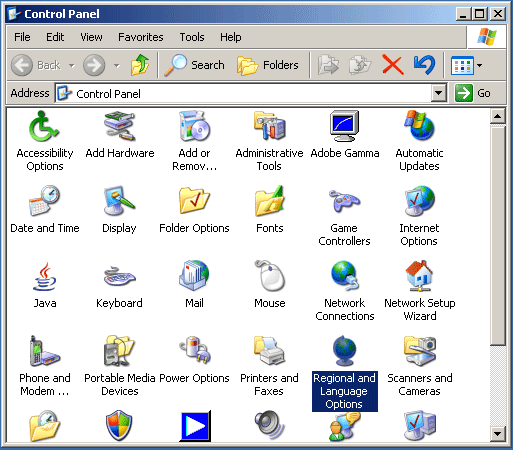Open the Help menu
Viewport: 513px width, 450px height.
pyautogui.click(x=230, y=37)
